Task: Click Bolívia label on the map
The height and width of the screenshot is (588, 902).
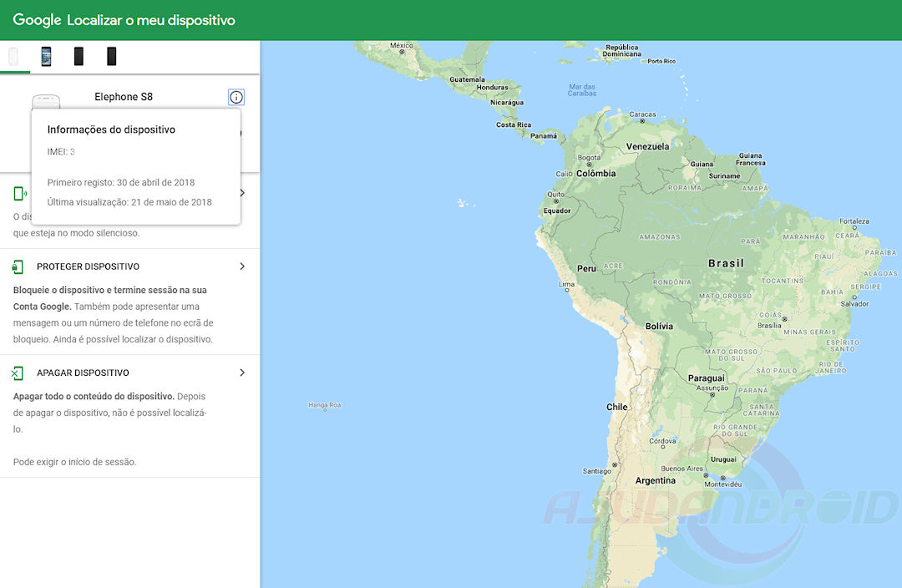Action: coord(659,327)
